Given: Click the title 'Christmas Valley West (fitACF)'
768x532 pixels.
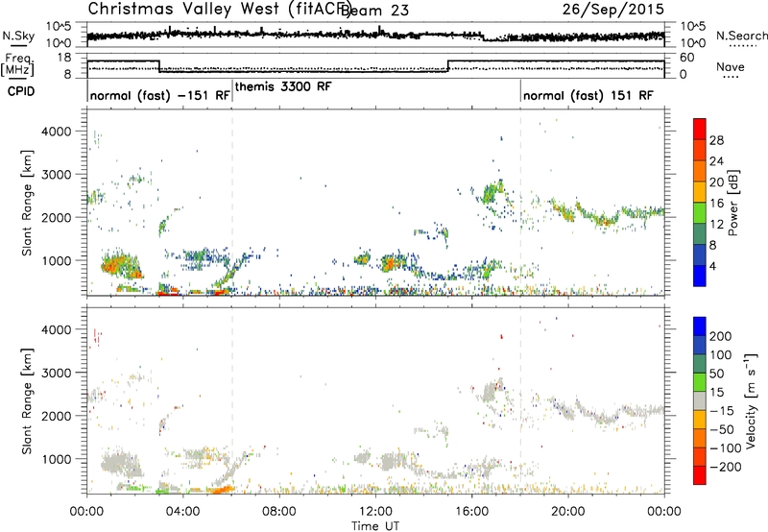Looking at the screenshot, I should pos(219,9).
